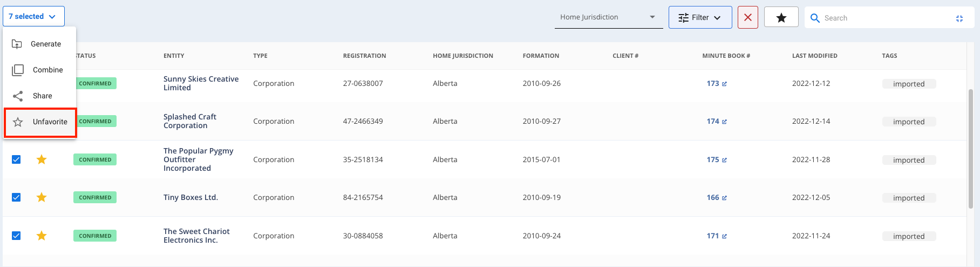This screenshot has width=980, height=267.
Task: Click formation date 2015-07-01
Action: (541, 159)
